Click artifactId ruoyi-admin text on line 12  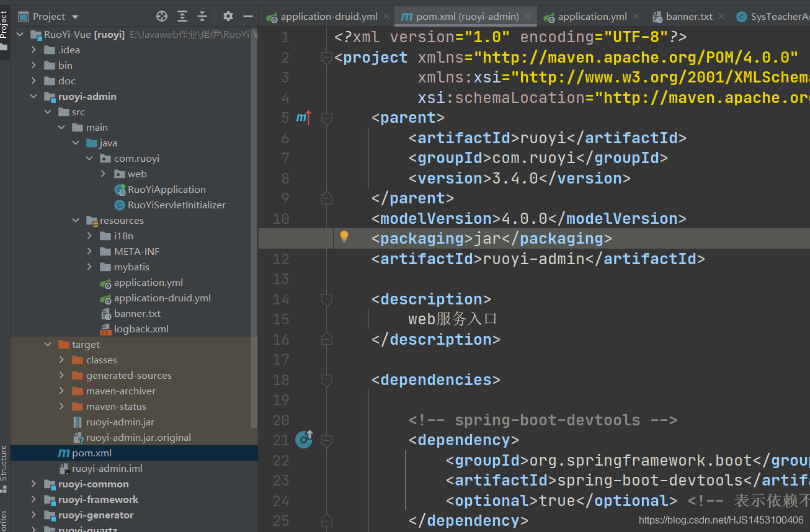coord(534,259)
